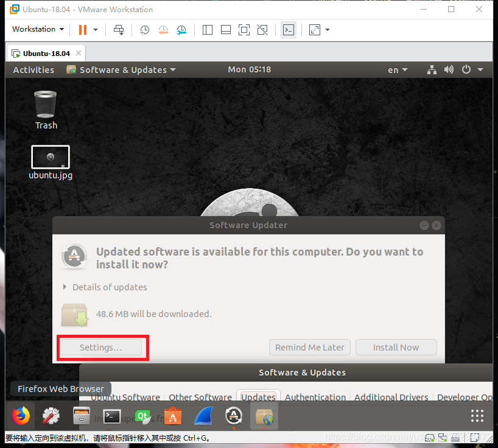Open the system tools wrench-gear icon in dock
This screenshot has height=448, width=498.
tap(51, 416)
